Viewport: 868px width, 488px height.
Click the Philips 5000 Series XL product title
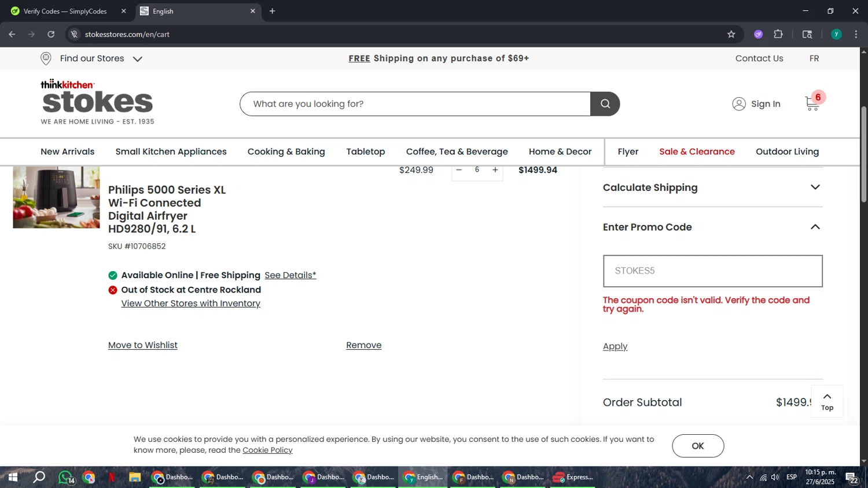pos(167,209)
